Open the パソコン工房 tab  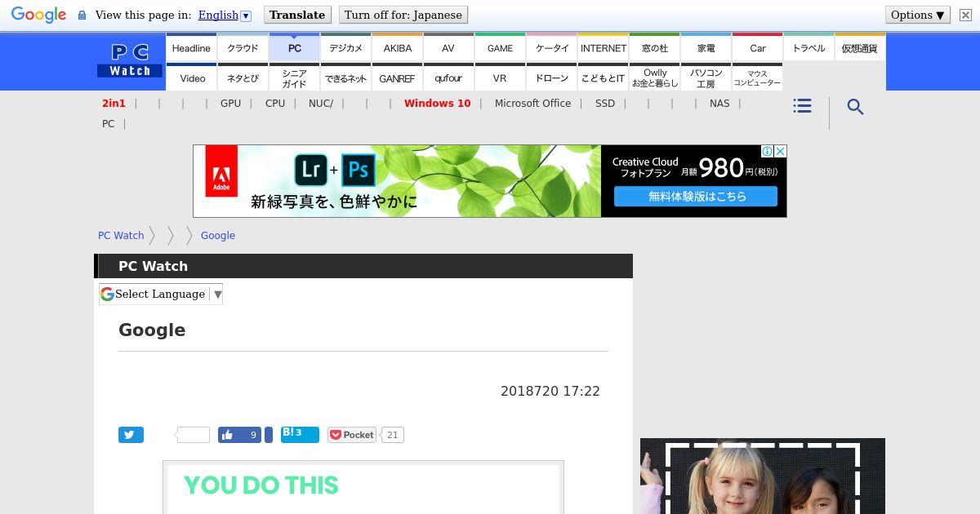tap(706, 78)
